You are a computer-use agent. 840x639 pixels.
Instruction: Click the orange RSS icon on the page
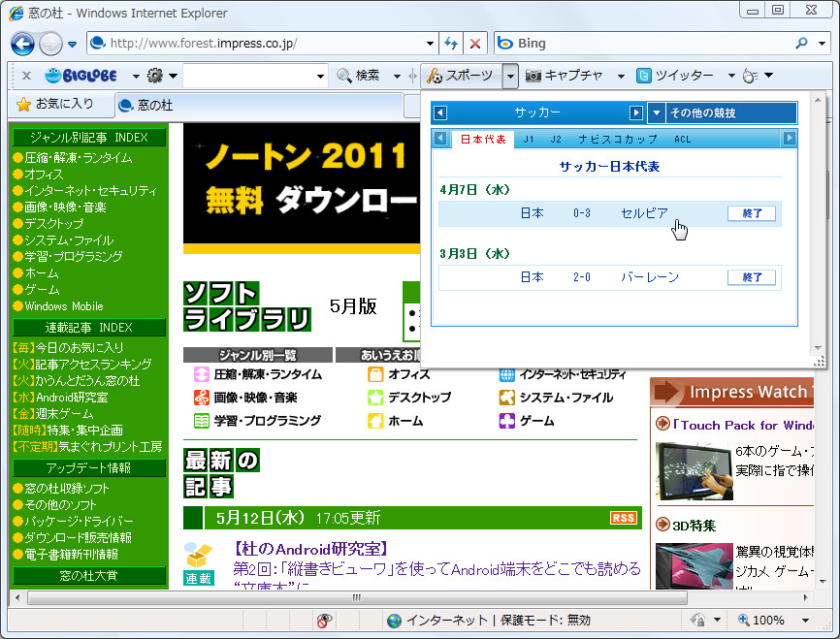tap(625, 519)
